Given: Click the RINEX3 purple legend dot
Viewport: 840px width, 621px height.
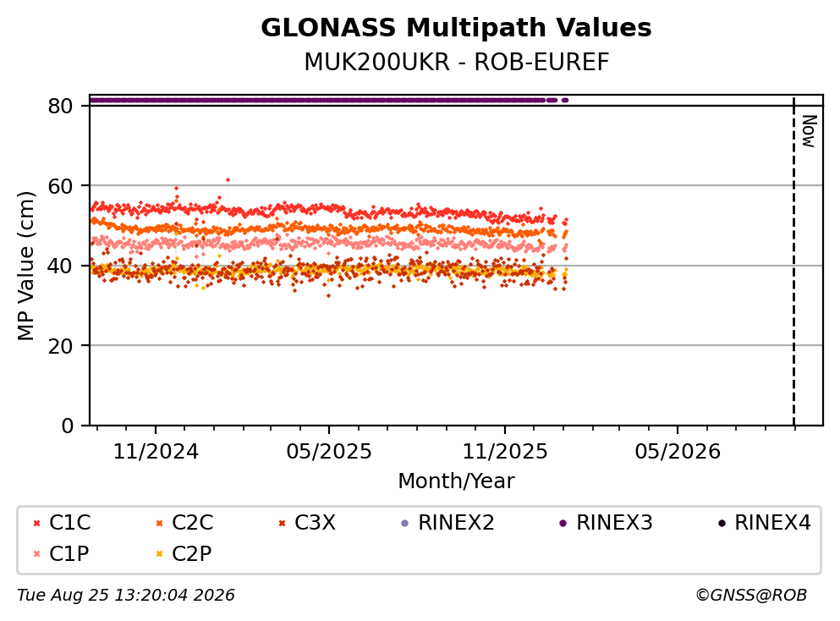Looking at the screenshot, I should (x=563, y=523).
